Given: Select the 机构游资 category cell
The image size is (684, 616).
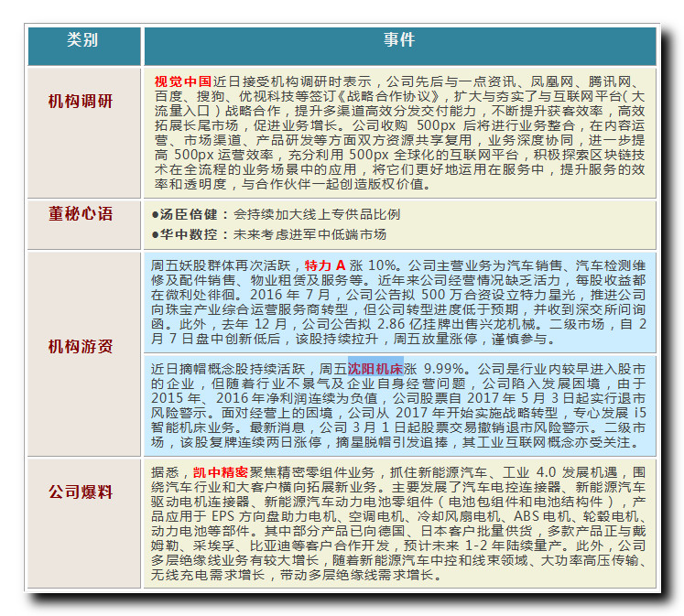Looking at the screenshot, I should click(83, 353).
